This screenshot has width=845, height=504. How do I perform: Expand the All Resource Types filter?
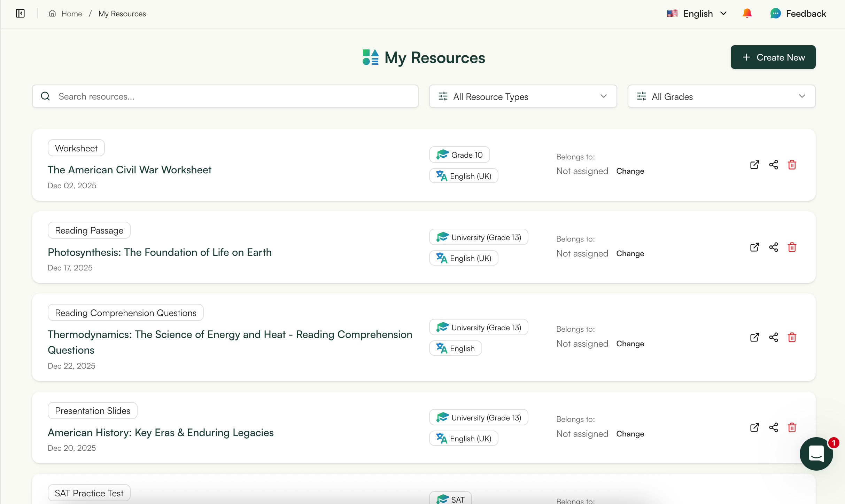tap(523, 96)
